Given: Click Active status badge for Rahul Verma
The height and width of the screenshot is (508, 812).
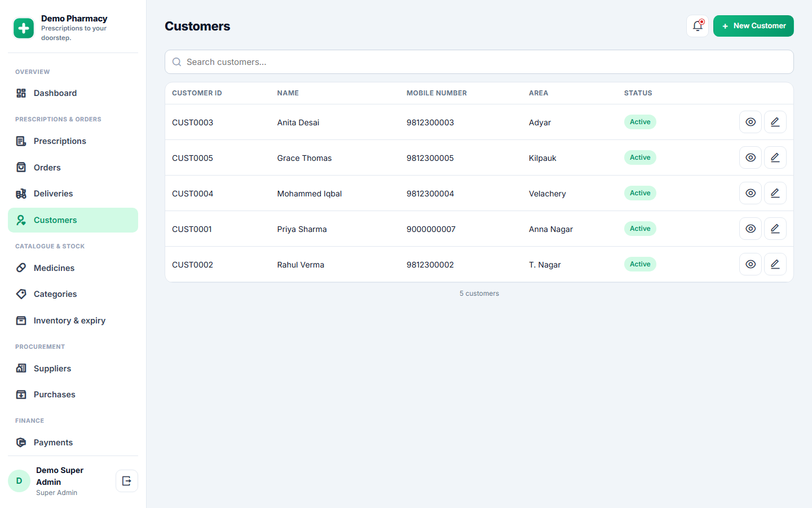Looking at the screenshot, I should click(640, 264).
